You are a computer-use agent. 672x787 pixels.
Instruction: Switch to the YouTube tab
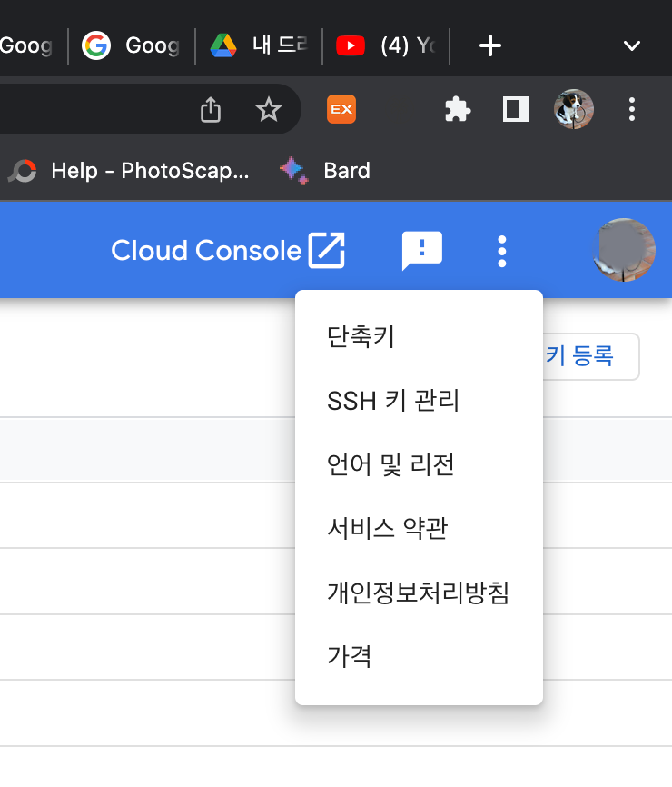[x=386, y=45]
